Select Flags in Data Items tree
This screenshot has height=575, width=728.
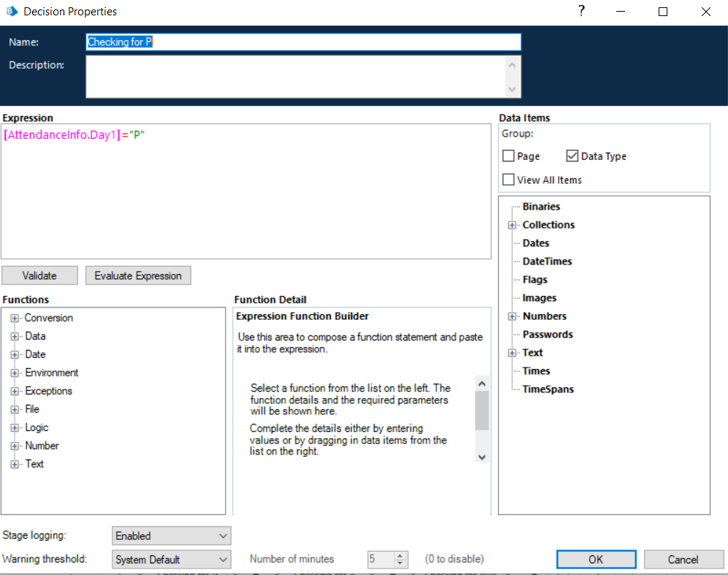[x=534, y=280]
